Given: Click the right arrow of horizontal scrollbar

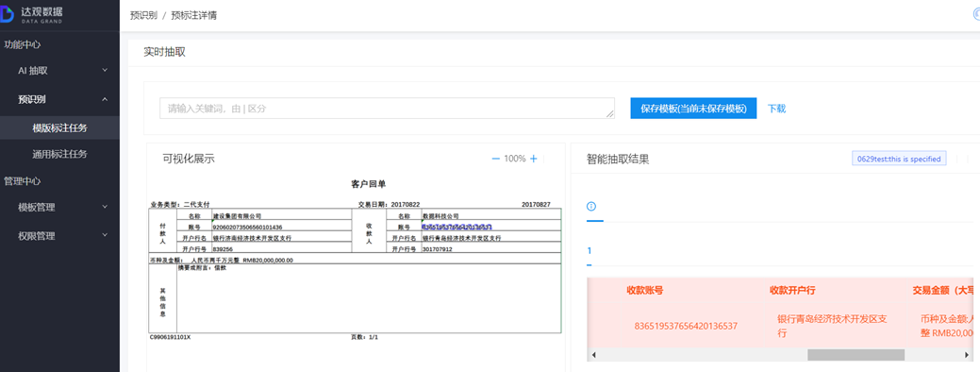Looking at the screenshot, I should (x=968, y=355).
